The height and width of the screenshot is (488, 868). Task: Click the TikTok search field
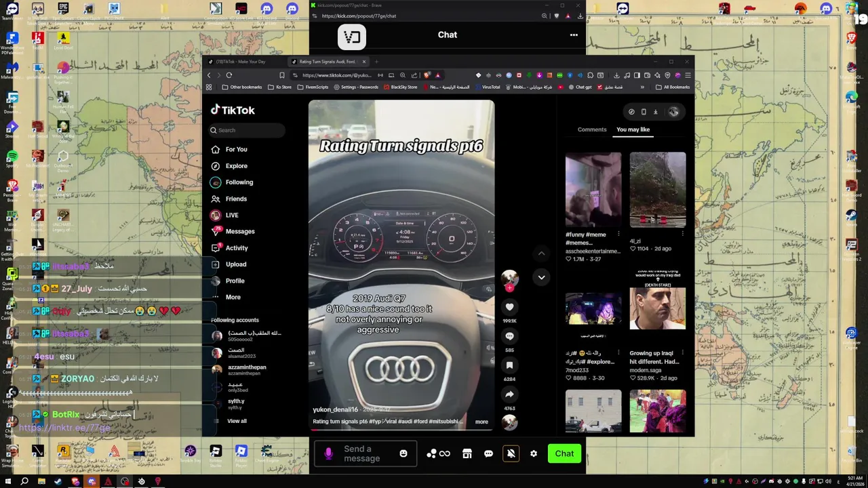(x=248, y=130)
